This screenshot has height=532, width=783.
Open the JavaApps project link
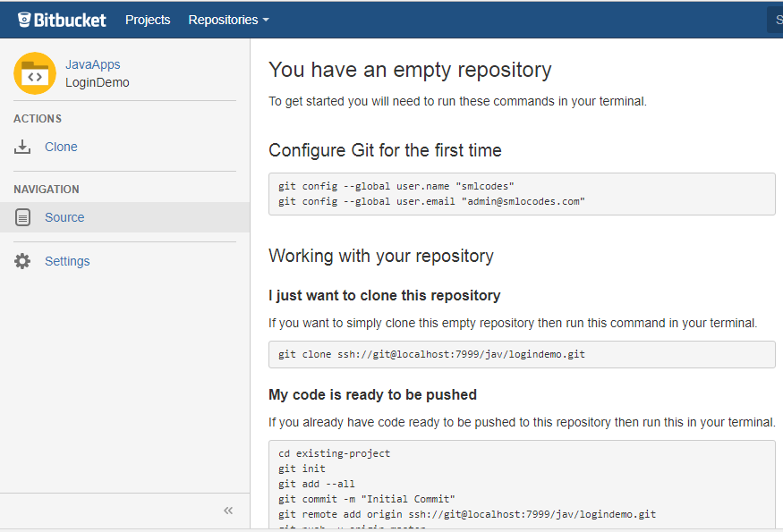93,64
